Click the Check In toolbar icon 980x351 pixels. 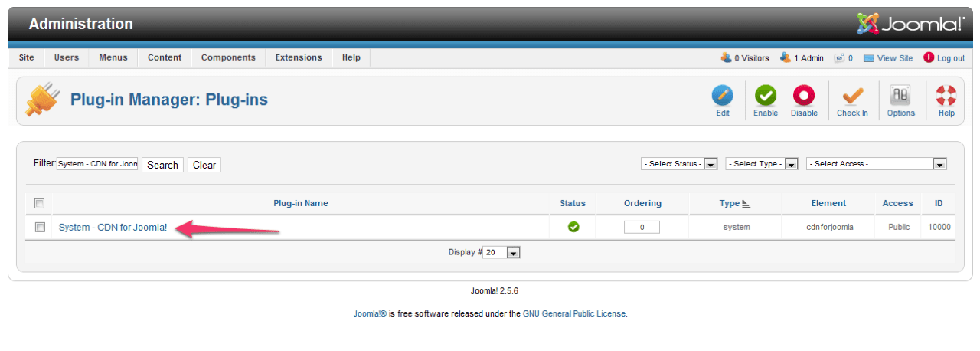[x=852, y=96]
